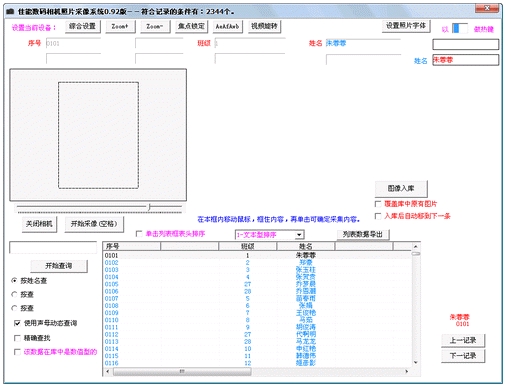Click the 视频旋转 video rotate button
The height and width of the screenshot is (389, 511).
264,26
